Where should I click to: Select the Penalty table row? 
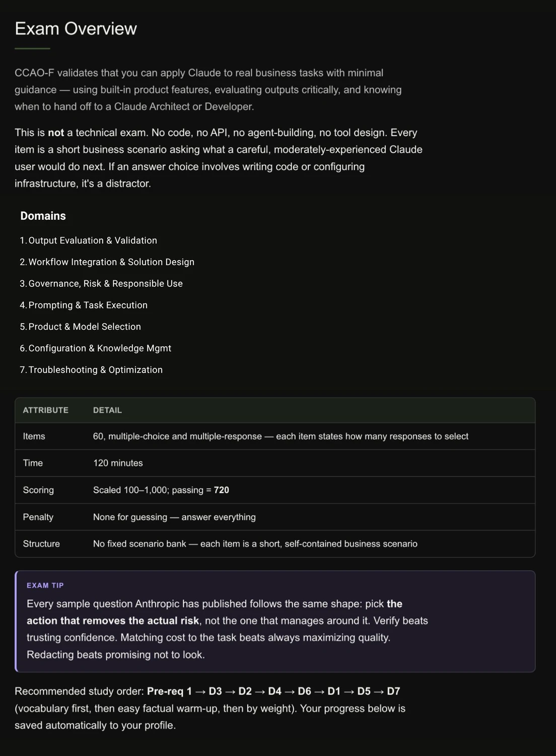tap(275, 517)
